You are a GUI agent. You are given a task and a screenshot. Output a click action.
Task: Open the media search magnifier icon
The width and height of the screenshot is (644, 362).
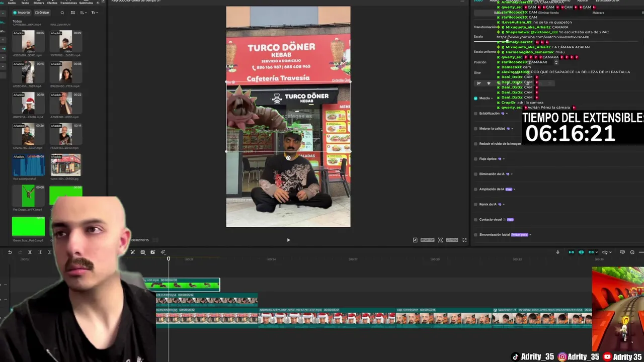[62, 13]
